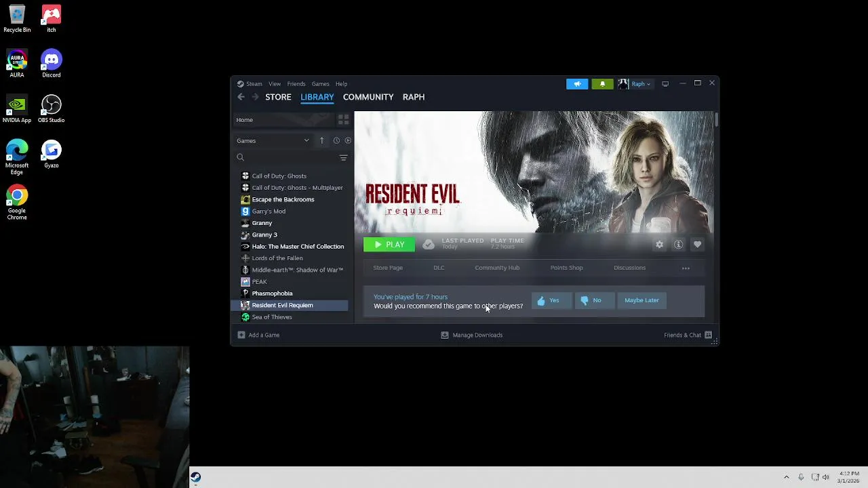Click the game page vertical scrollbar
Image resolution: width=868 pixels, height=488 pixels.
(716, 119)
